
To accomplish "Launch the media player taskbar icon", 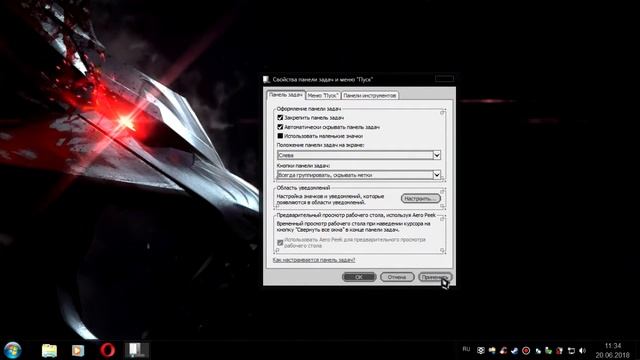I will (78, 351).
